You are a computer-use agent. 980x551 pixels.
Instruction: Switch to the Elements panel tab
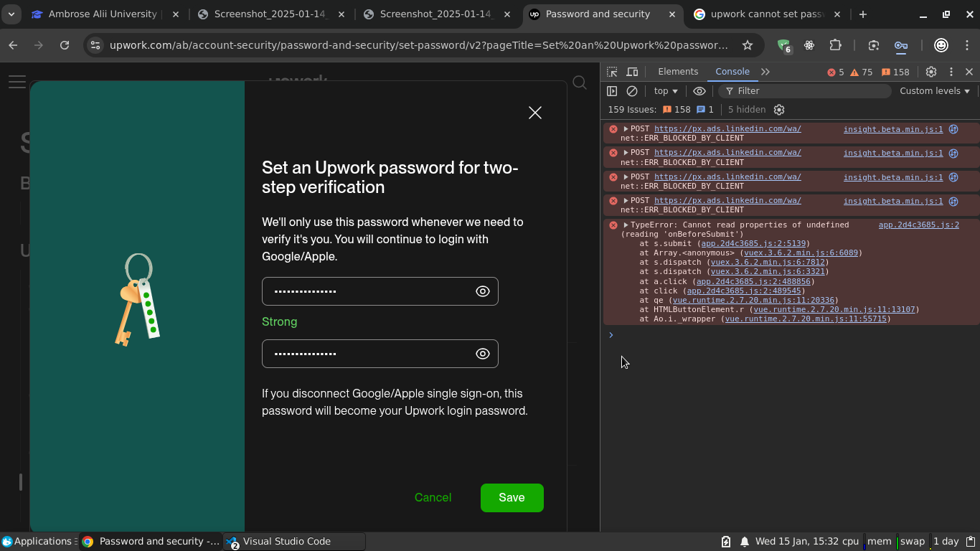pyautogui.click(x=678, y=72)
